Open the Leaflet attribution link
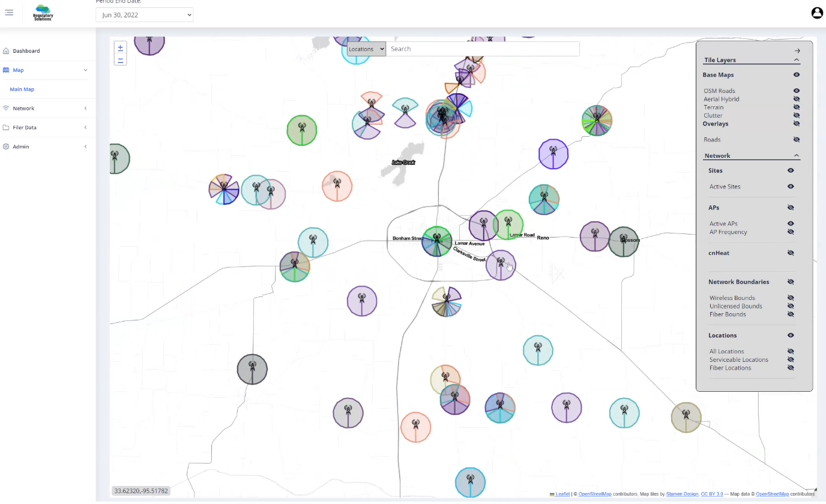This screenshot has height=504, width=826. click(560, 494)
